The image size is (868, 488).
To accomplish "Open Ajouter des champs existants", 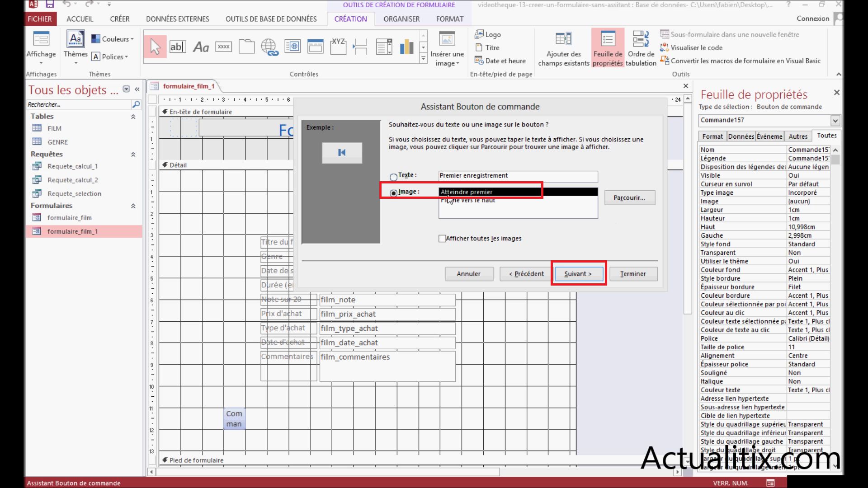I will pos(564,49).
